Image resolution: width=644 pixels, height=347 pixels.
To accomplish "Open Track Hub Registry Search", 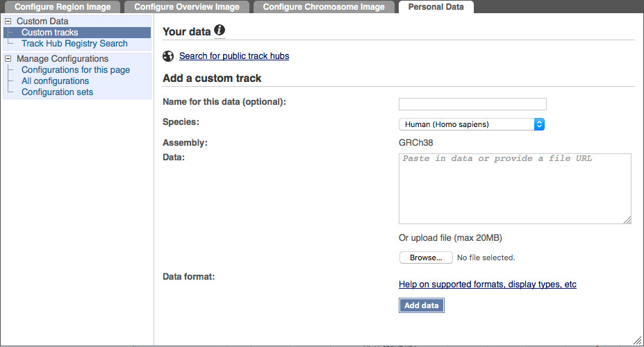I will 74,44.
